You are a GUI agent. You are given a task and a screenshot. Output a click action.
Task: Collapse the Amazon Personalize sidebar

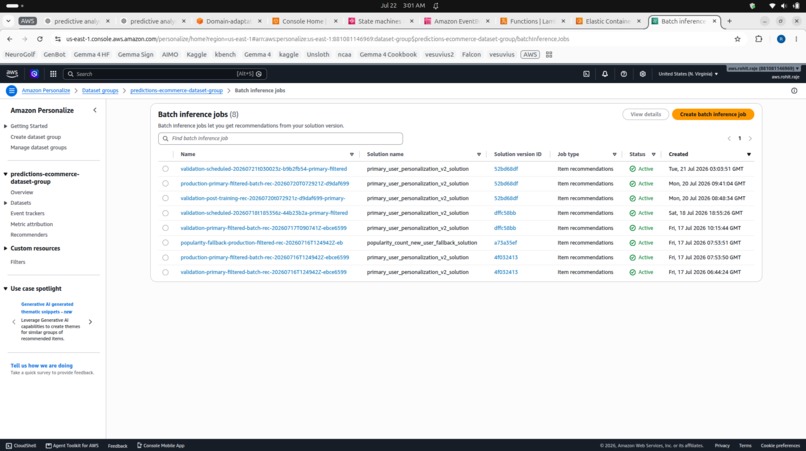95,110
